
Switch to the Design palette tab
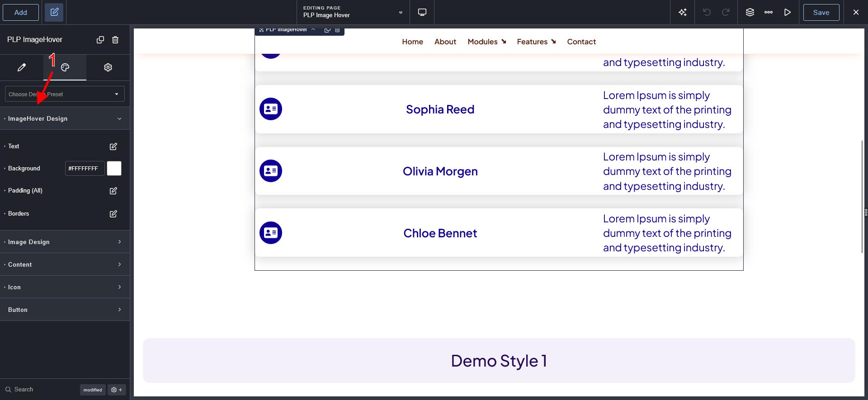(65, 67)
